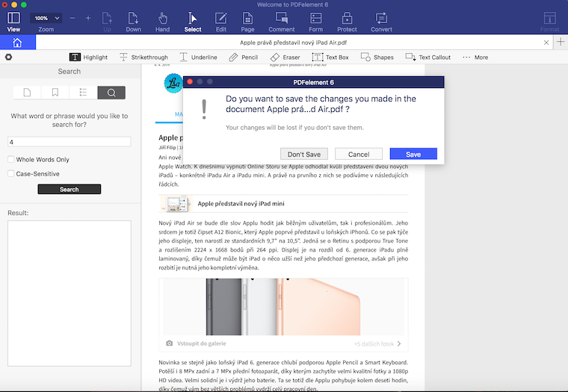Enable Whole Words Only checkbox
Image resolution: width=568 pixels, height=392 pixels.
click(x=11, y=159)
